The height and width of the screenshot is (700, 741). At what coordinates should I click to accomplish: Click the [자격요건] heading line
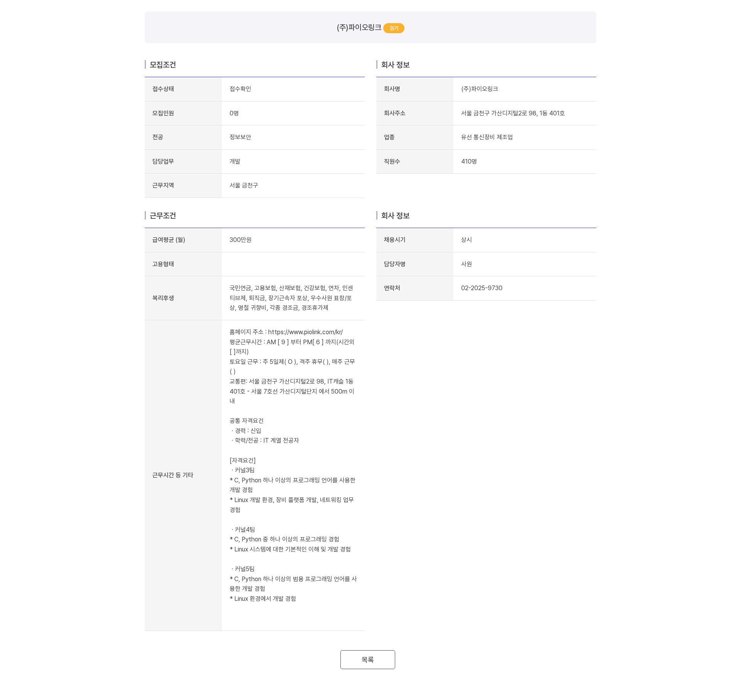(x=243, y=460)
